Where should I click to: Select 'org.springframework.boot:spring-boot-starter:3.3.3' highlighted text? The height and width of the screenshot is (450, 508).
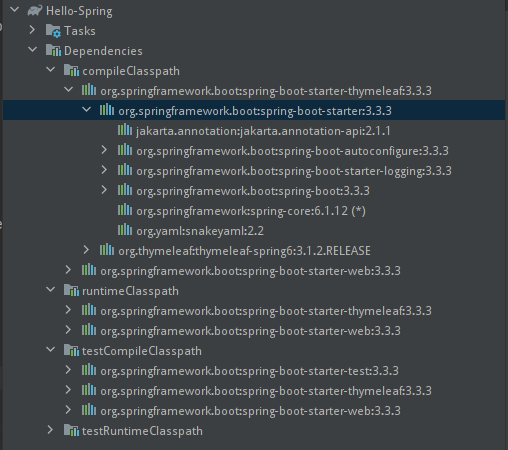point(255,111)
